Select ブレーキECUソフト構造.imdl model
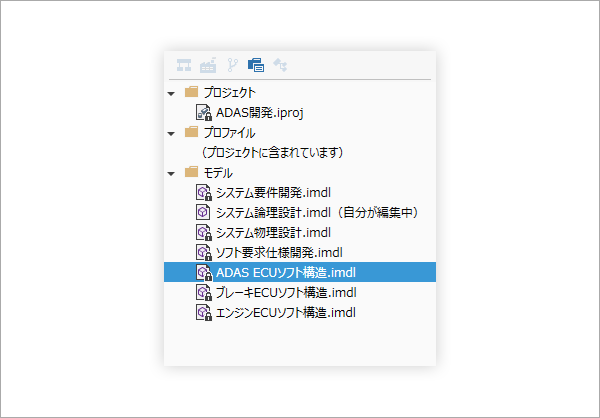600x418 pixels. coord(286,292)
